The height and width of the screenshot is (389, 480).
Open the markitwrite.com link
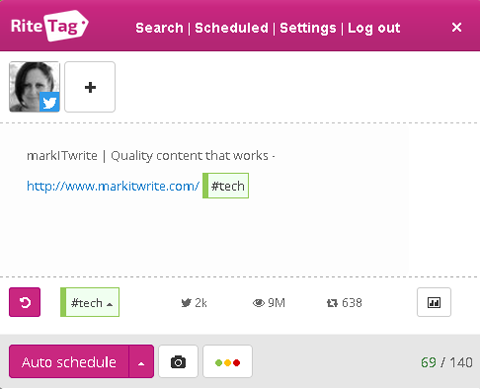(x=113, y=186)
